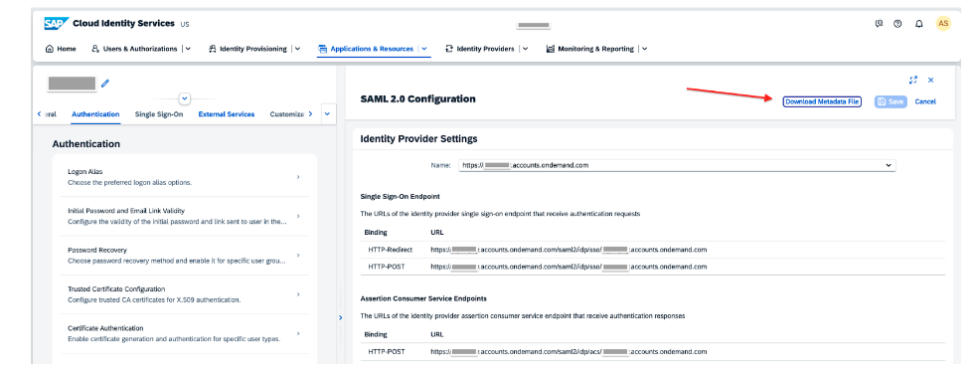Click chevron on Trusted Certificate Configuration row
980x372 pixels.
[298, 294]
